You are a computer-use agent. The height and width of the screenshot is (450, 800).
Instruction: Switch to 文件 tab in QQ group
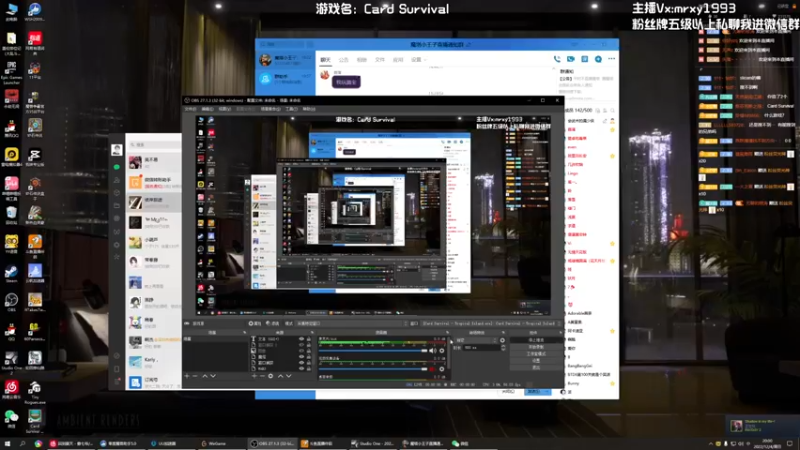(380, 60)
